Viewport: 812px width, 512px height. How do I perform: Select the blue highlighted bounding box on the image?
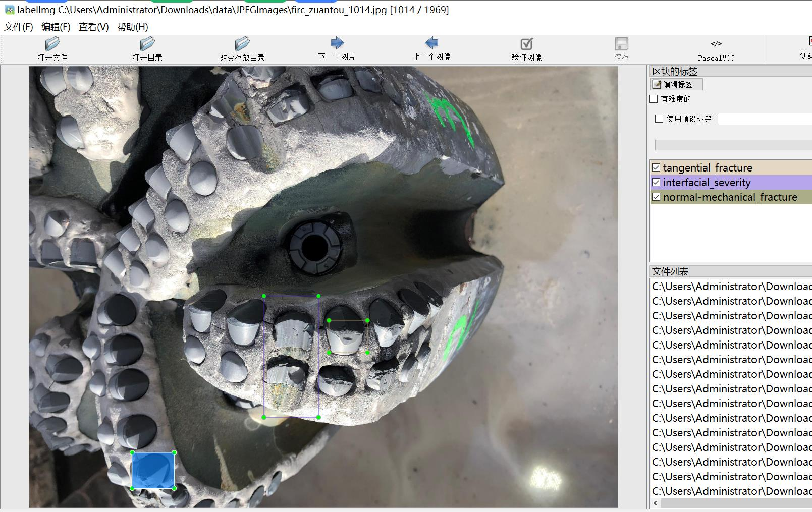[x=153, y=470]
